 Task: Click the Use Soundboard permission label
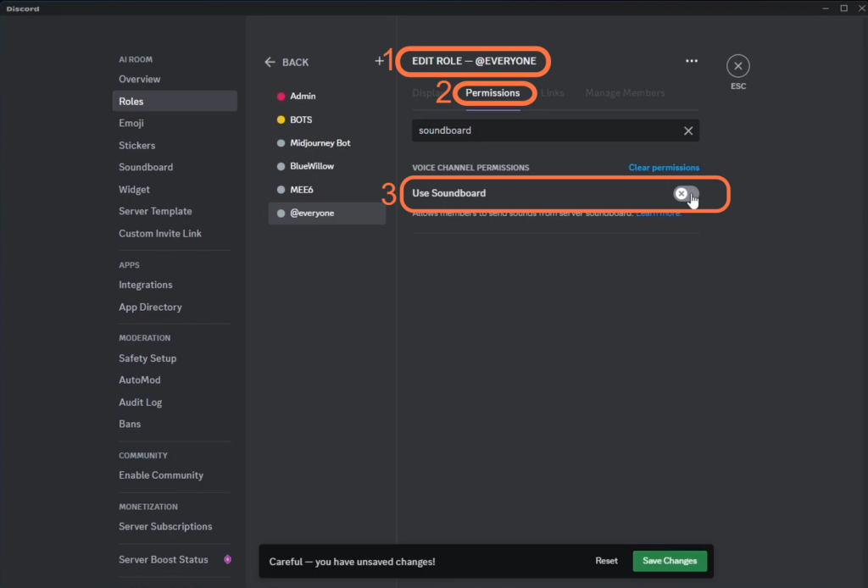click(449, 193)
